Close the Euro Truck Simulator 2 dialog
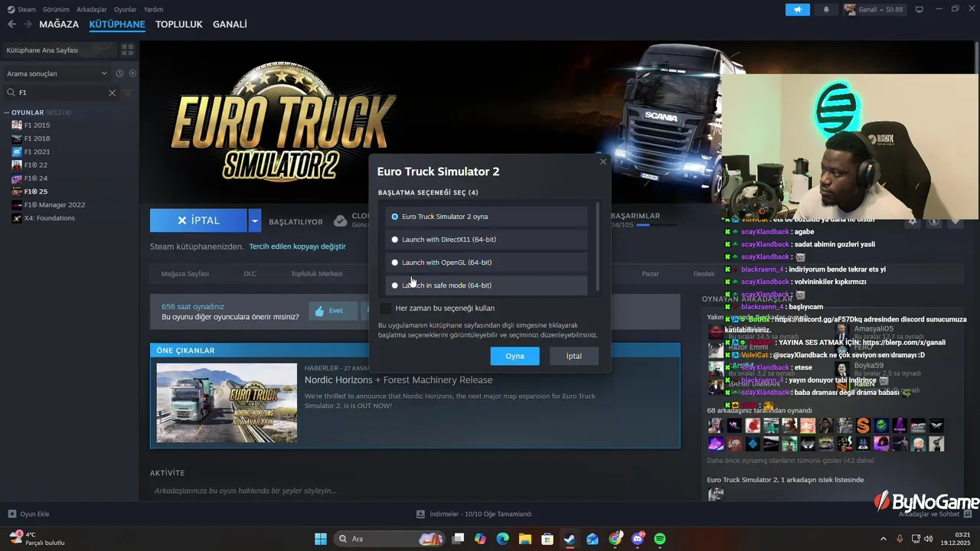Viewport: 980px width, 551px height. pos(603,161)
